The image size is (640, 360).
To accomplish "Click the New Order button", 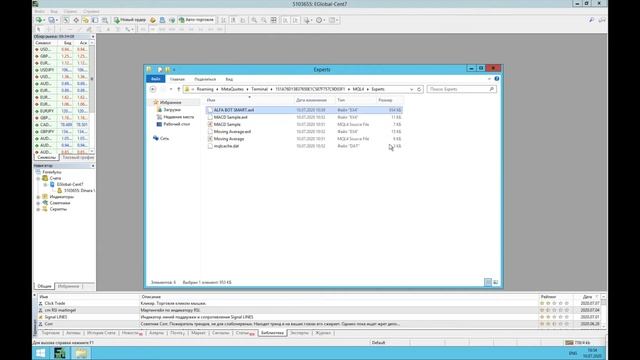I will click(130, 20).
